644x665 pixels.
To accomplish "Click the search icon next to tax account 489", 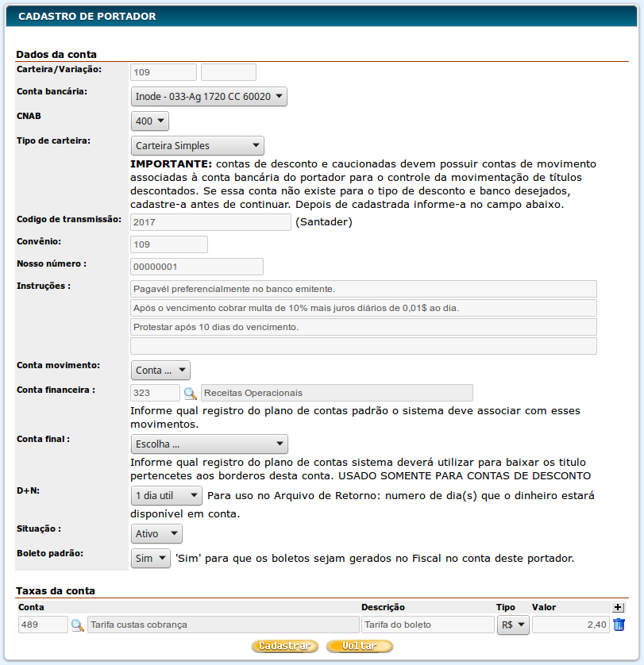I will [x=78, y=625].
